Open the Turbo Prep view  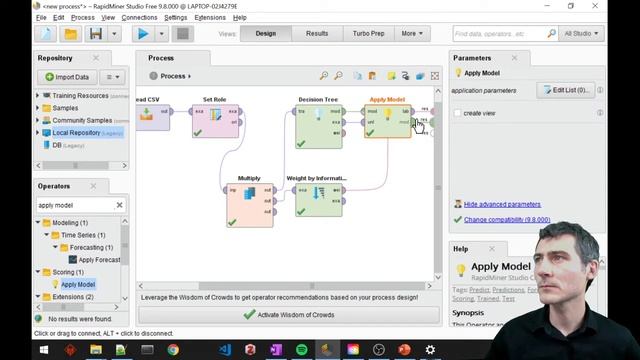369,33
